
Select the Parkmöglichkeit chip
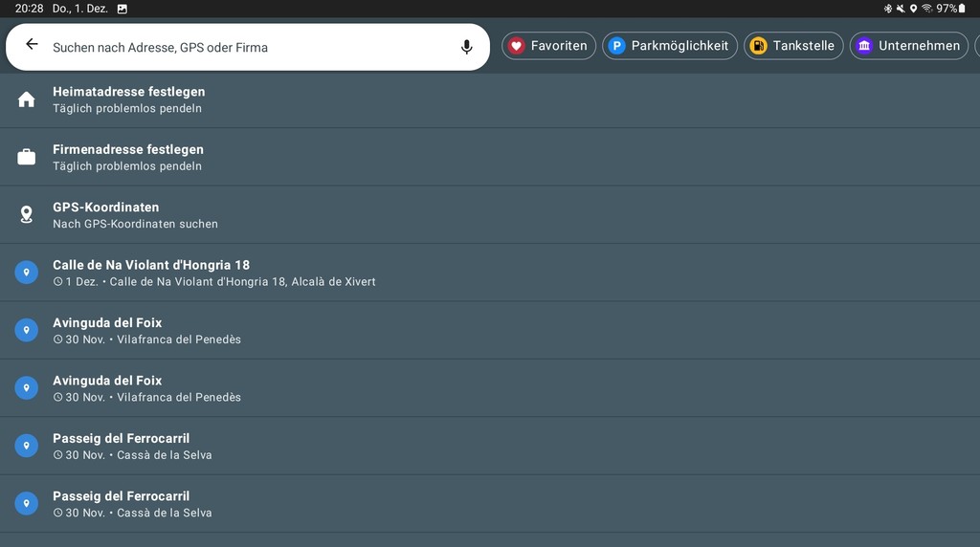669,46
